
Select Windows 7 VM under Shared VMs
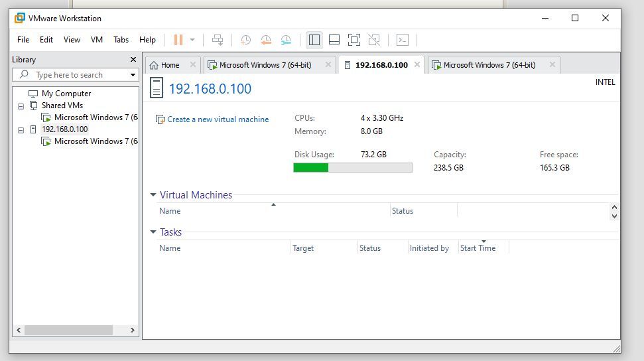[90, 117]
